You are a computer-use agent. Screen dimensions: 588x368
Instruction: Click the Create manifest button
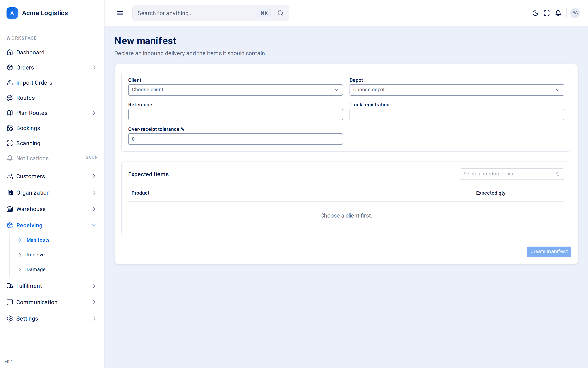(549, 252)
